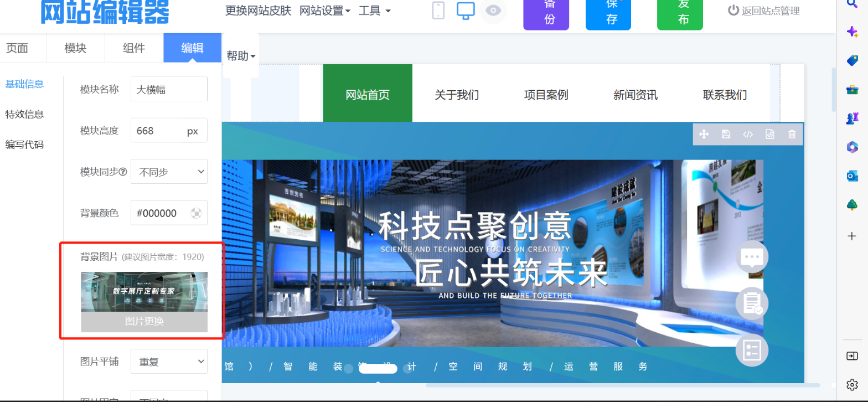
Task: Open the Outlook sidebar icon
Action: pos(852,176)
